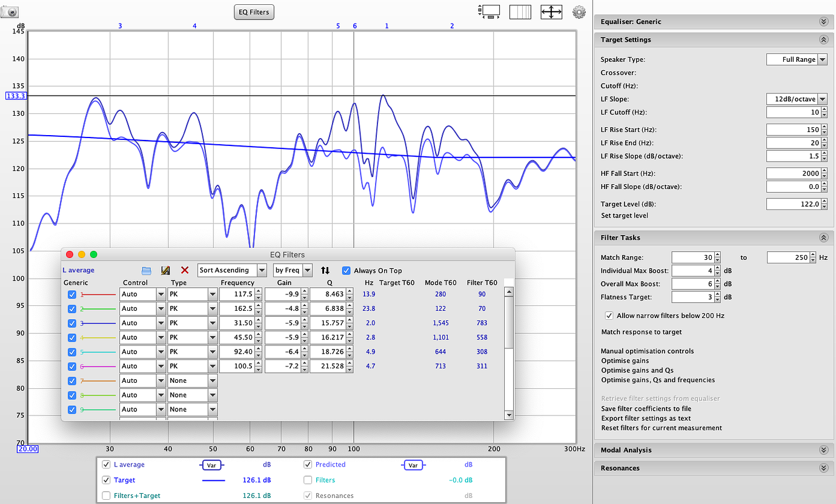Expand the Modal Analysis section
The width and height of the screenshot is (836, 504).
click(823, 449)
